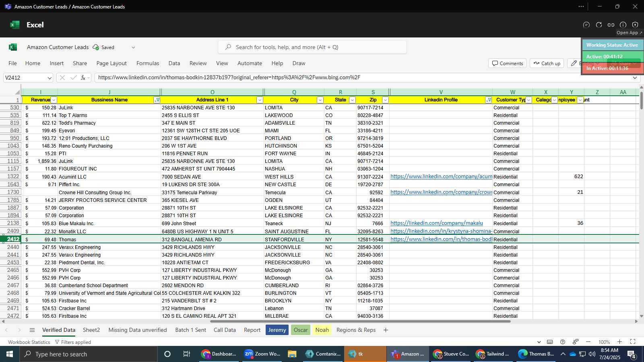The image size is (644, 362).
Task: Open Task View on the taskbar
Action: (x=186, y=354)
